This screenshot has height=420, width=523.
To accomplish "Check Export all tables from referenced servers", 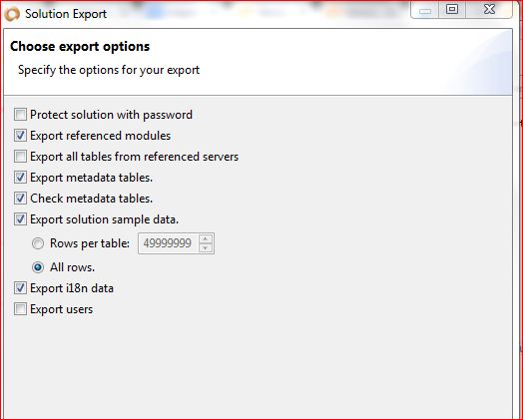I will click(x=20, y=157).
